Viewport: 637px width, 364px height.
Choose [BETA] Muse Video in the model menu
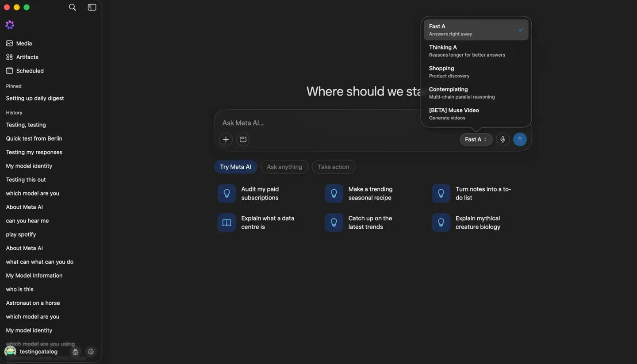476,114
